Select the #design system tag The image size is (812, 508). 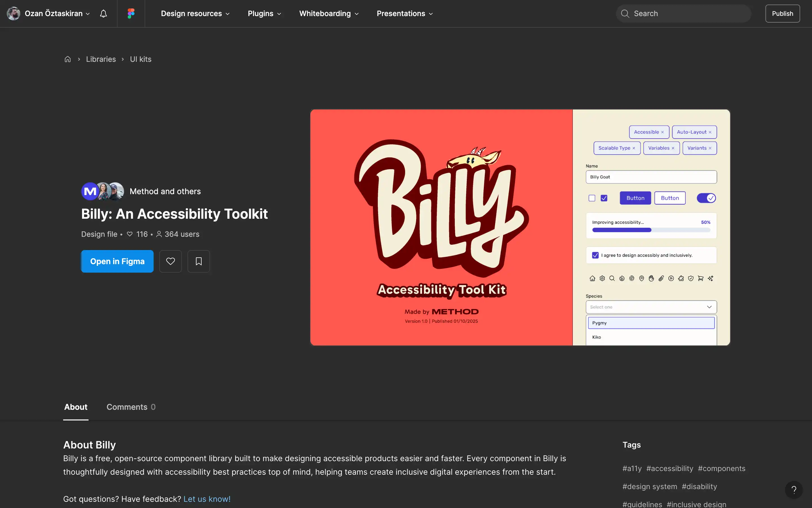tap(650, 487)
